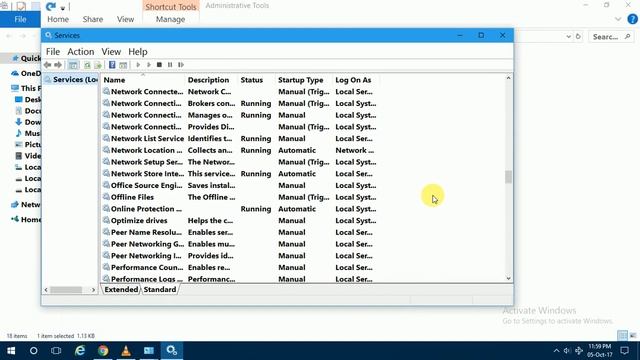Click the left pane scroll-right arrow
The width and height of the screenshot is (640, 360).
click(93, 290)
